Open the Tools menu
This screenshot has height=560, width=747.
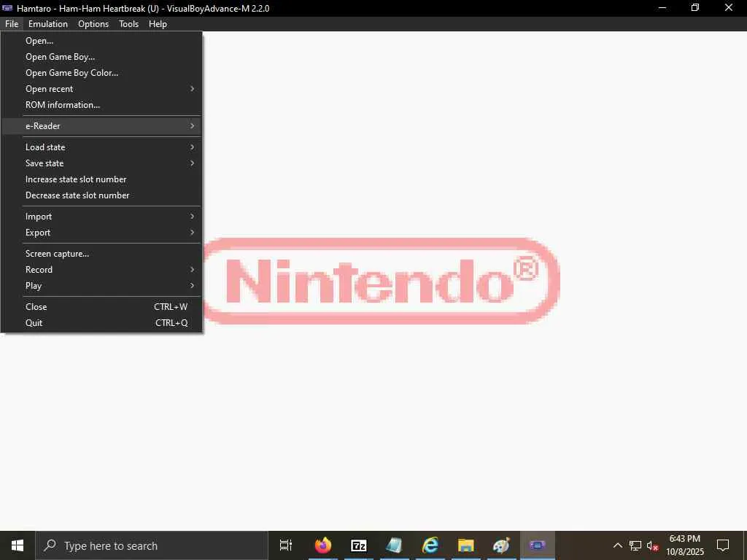[128, 24]
